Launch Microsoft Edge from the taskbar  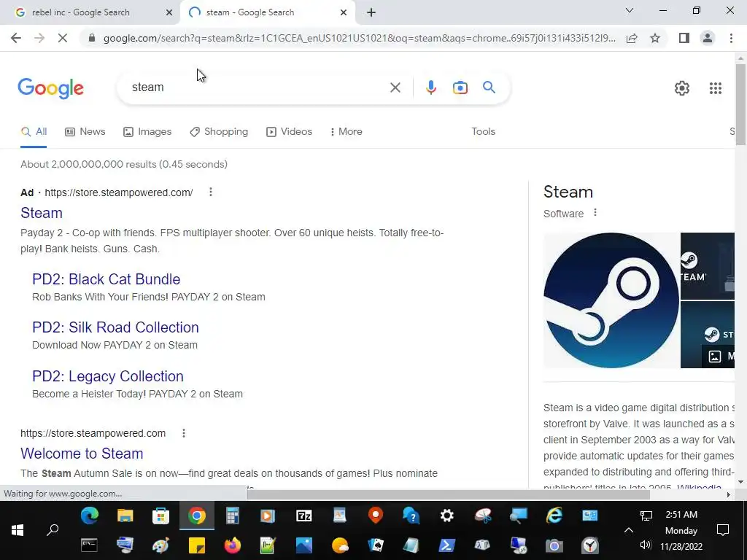[89, 516]
